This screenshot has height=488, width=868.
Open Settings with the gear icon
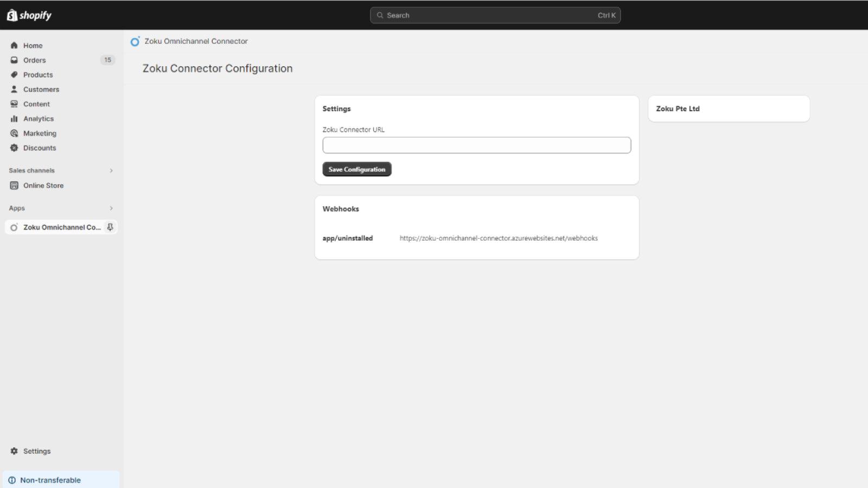pyautogui.click(x=14, y=451)
